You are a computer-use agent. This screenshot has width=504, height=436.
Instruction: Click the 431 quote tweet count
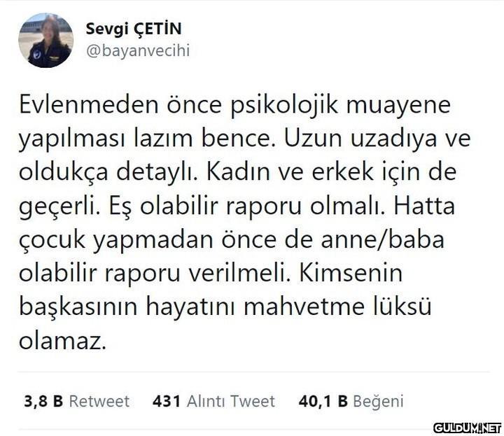point(167,401)
